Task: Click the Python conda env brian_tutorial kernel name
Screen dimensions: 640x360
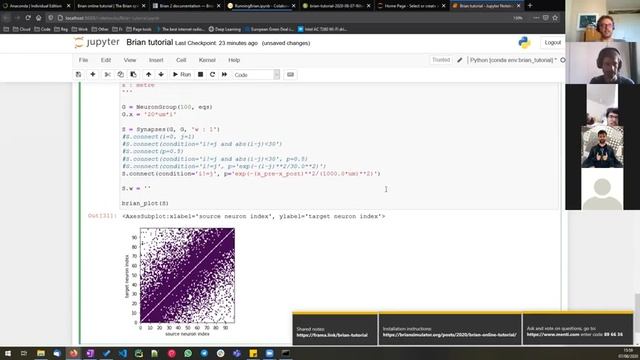Action: [x=513, y=60]
